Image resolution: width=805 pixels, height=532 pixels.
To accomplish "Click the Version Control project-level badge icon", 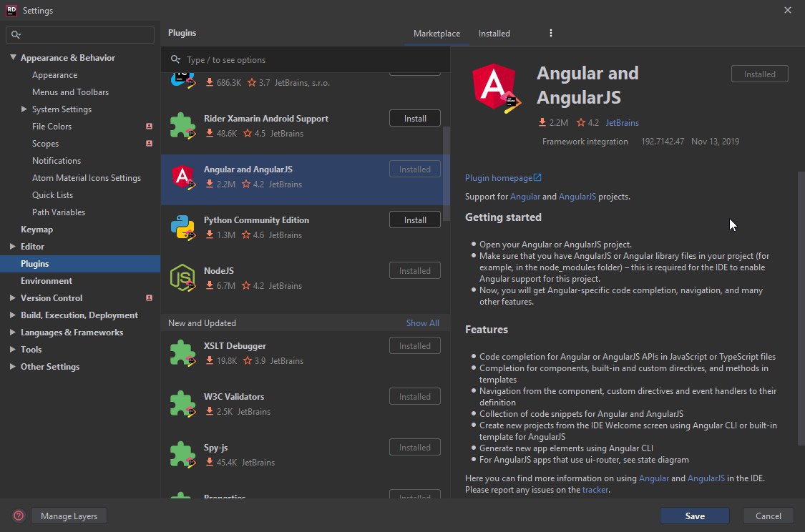I will [149, 298].
